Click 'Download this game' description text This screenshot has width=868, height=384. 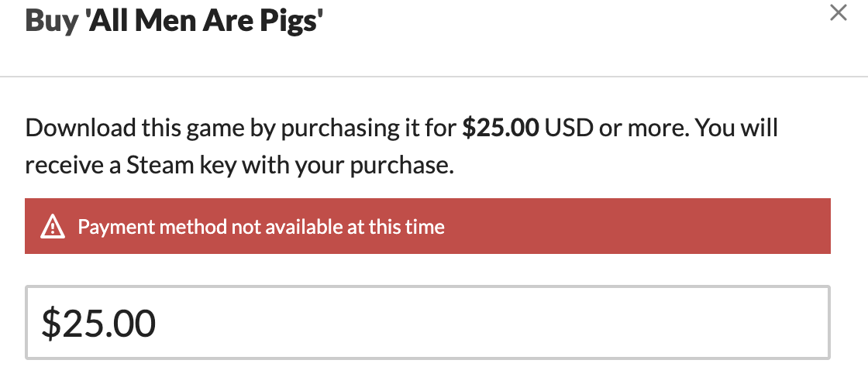tap(121, 128)
